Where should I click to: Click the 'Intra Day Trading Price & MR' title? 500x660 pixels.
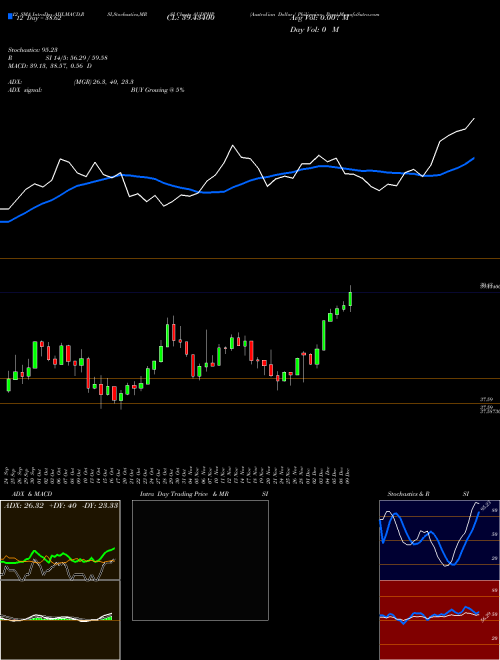184,494
